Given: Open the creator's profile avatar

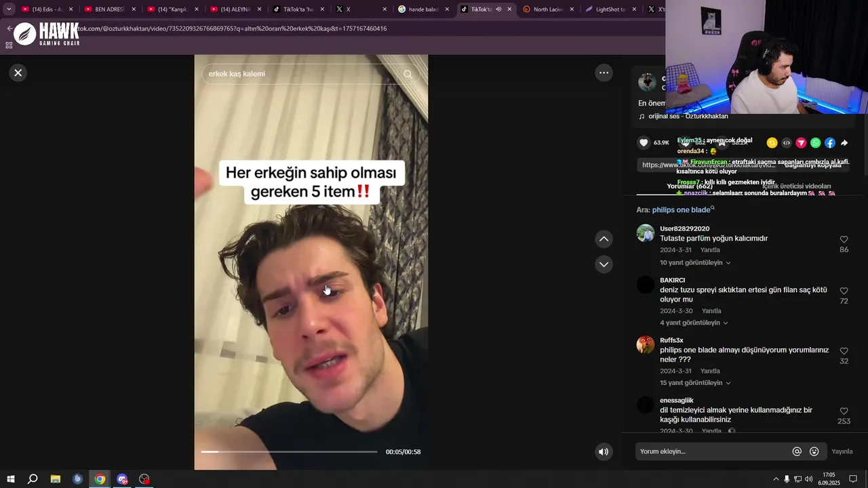Looking at the screenshot, I should (647, 83).
